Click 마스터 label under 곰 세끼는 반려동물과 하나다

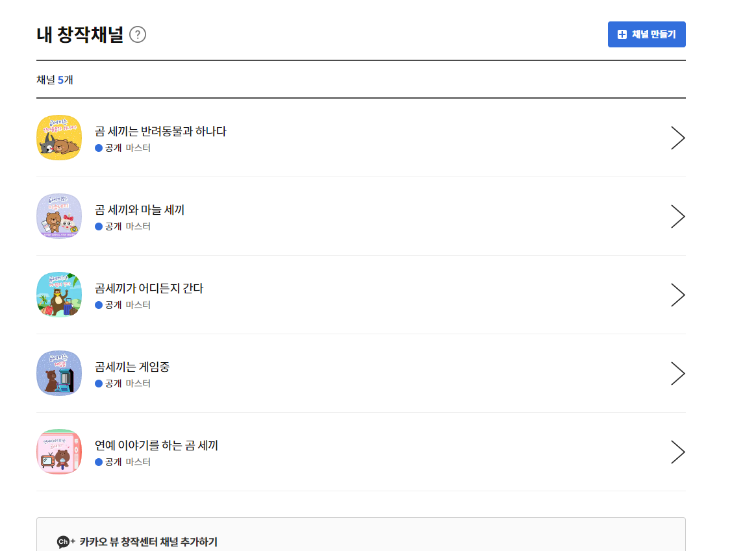tap(138, 148)
